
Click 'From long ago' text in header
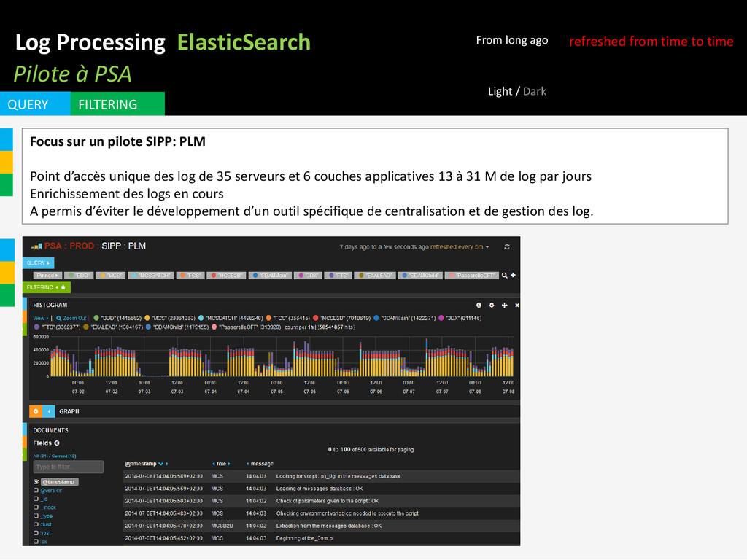click(x=512, y=41)
